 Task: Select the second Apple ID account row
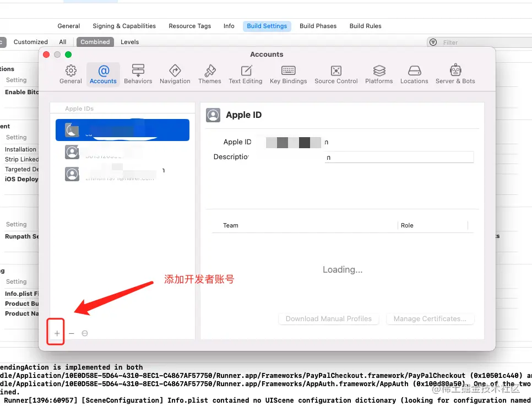point(122,152)
